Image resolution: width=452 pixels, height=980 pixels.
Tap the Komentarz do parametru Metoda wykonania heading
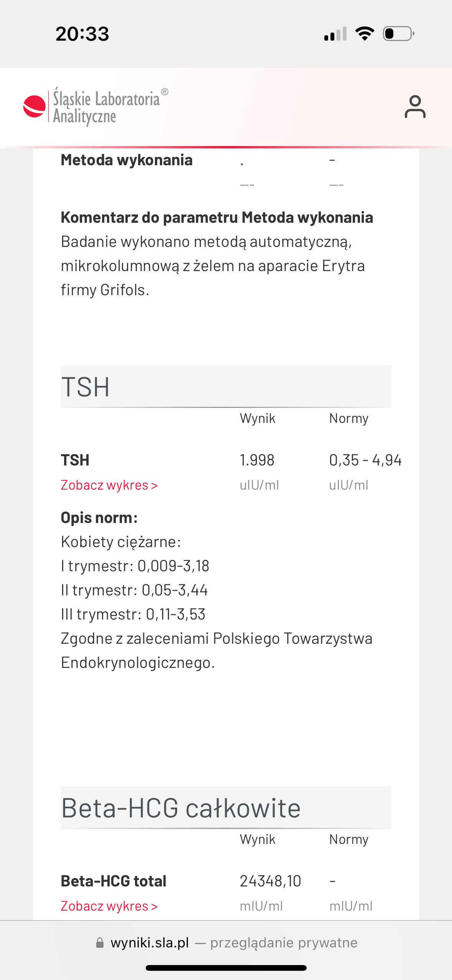tap(217, 217)
